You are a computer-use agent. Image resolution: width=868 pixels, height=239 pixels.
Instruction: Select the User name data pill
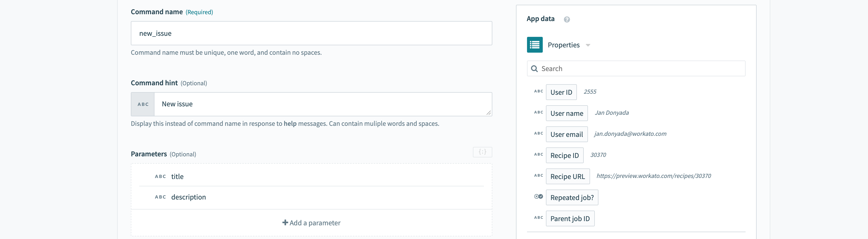pos(566,113)
